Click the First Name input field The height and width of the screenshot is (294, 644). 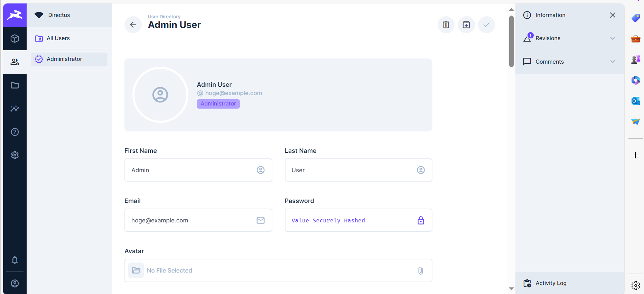pos(192,170)
